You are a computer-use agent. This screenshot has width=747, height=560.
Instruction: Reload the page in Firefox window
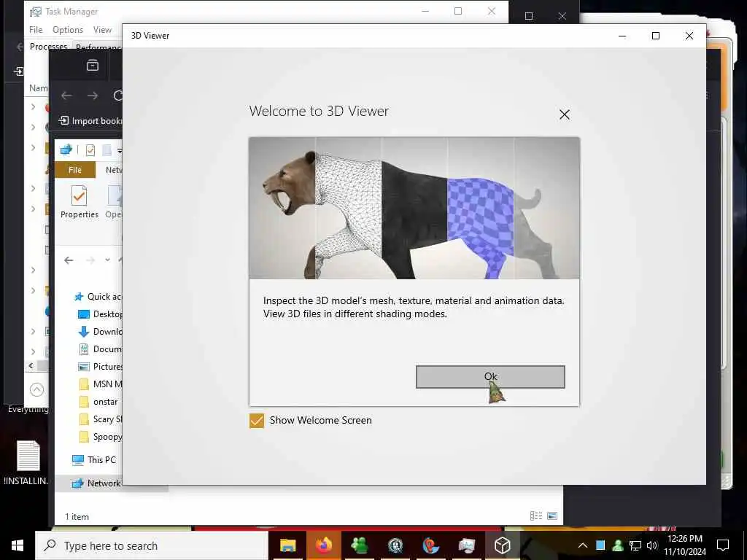117,96
